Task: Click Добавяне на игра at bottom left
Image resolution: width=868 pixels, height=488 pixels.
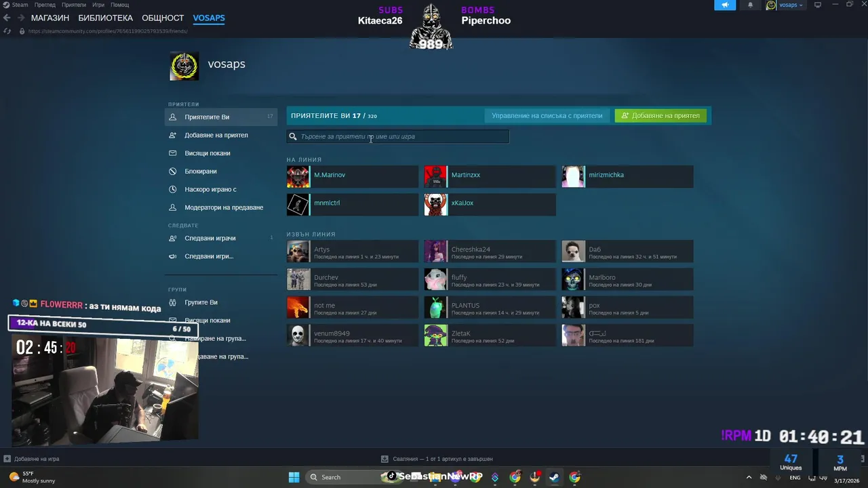Action: point(32,459)
